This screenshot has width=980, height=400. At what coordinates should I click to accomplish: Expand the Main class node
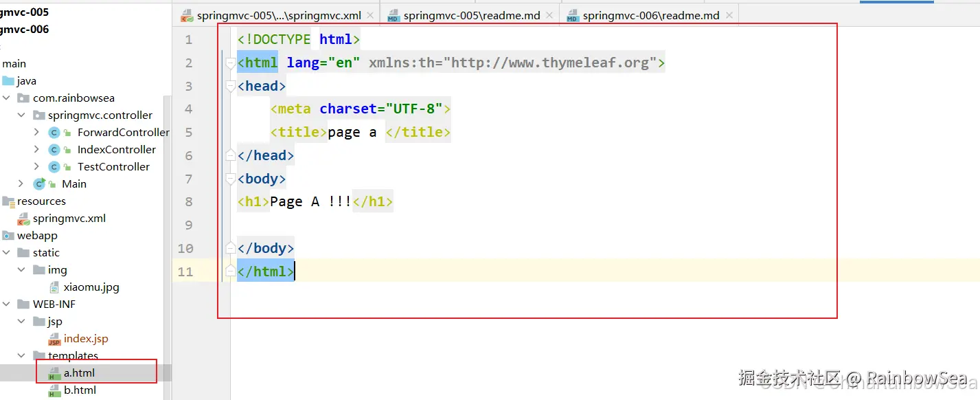click(x=21, y=184)
